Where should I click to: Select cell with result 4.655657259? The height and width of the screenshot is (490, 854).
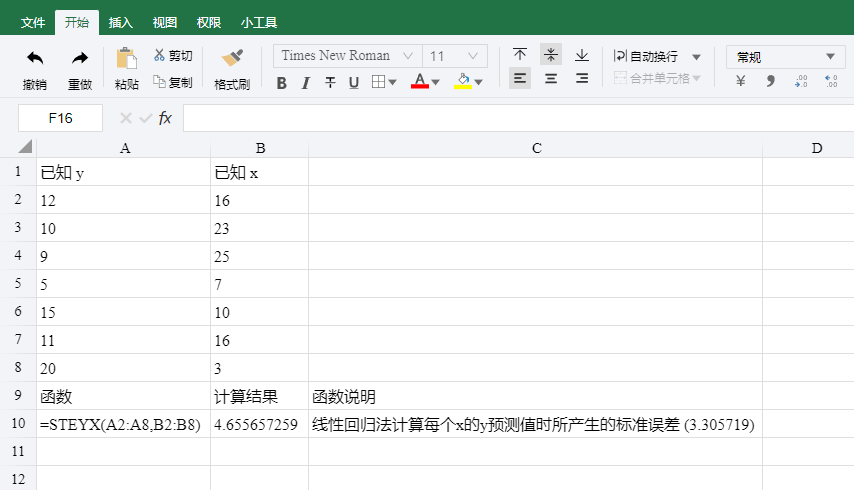point(260,424)
